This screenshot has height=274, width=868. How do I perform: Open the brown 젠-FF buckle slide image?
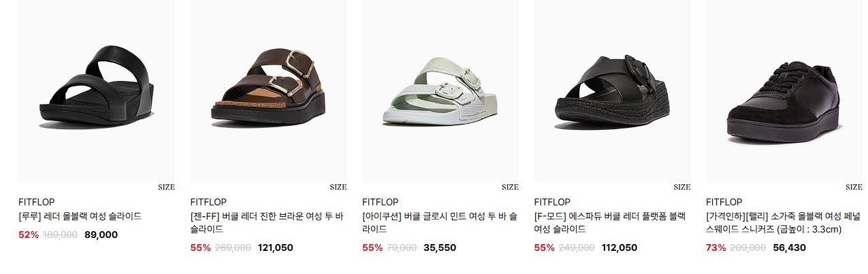pyautogui.click(x=268, y=90)
